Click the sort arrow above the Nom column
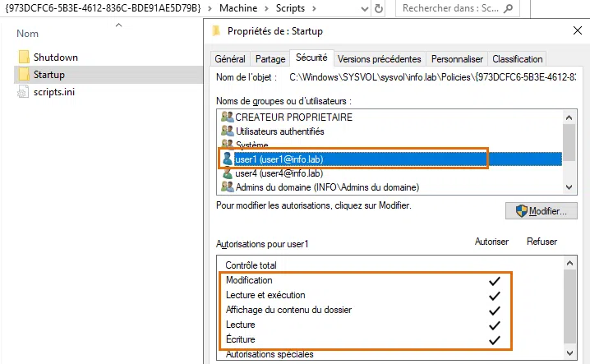590x364 pixels. (118, 25)
